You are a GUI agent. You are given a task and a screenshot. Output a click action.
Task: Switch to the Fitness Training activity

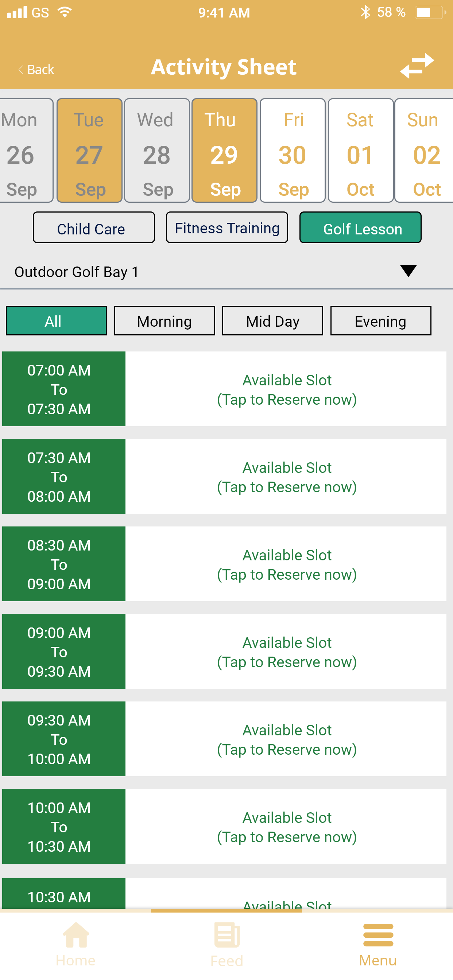coord(227,227)
